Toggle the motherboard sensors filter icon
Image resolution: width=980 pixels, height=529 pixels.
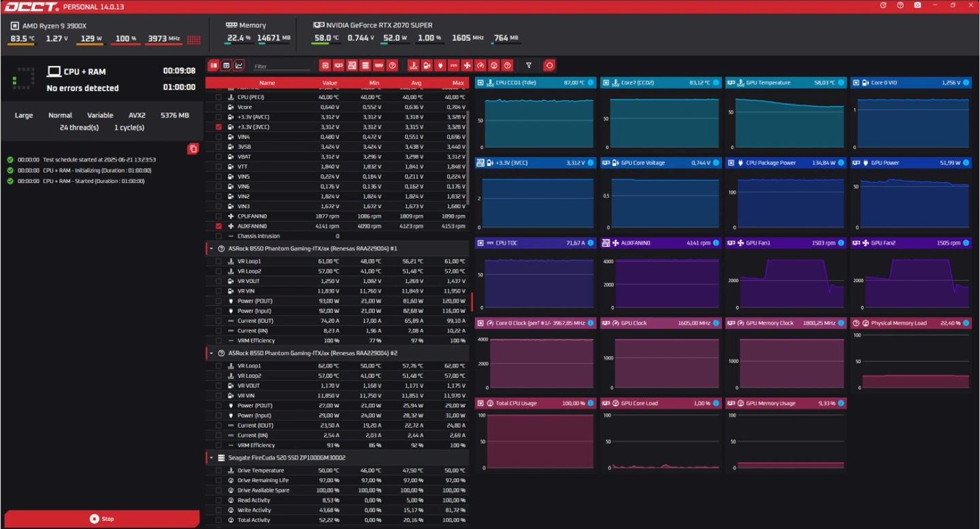click(352, 65)
